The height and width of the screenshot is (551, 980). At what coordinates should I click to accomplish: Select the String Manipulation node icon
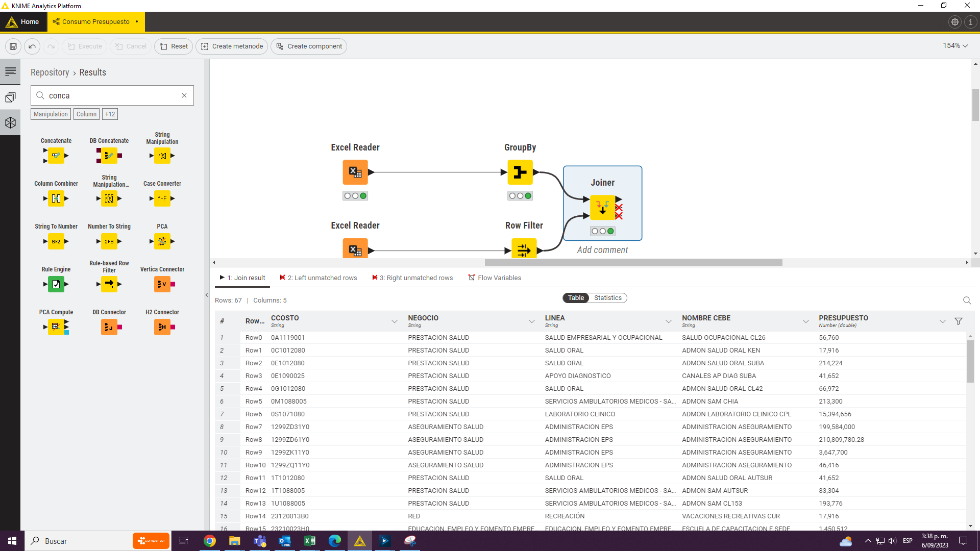click(x=162, y=156)
